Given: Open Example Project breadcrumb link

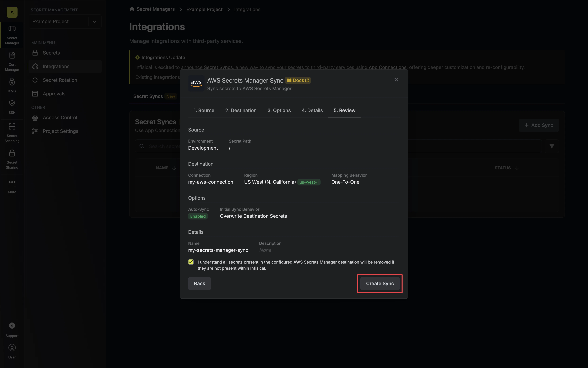Looking at the screenshot, I should click(204, 10).
